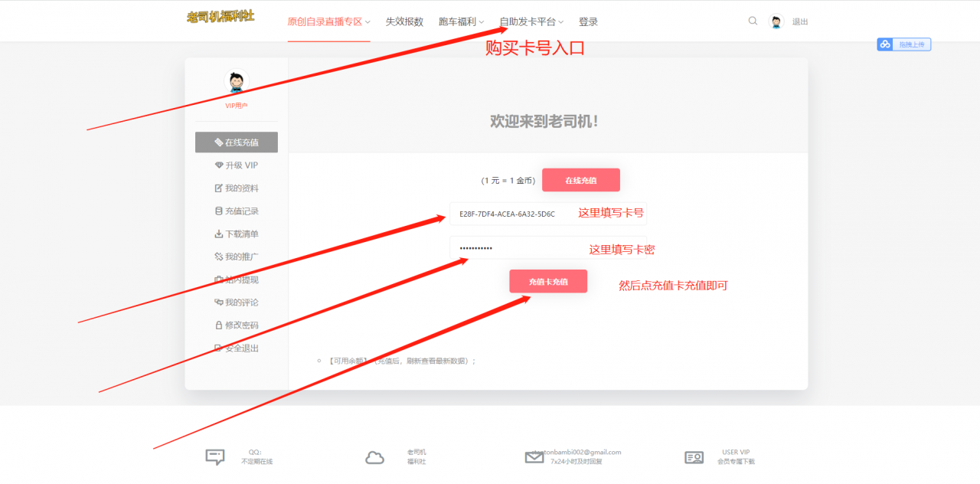The image size is (980, 484).
Task: Click the user avatar in header
Action: 776,21
